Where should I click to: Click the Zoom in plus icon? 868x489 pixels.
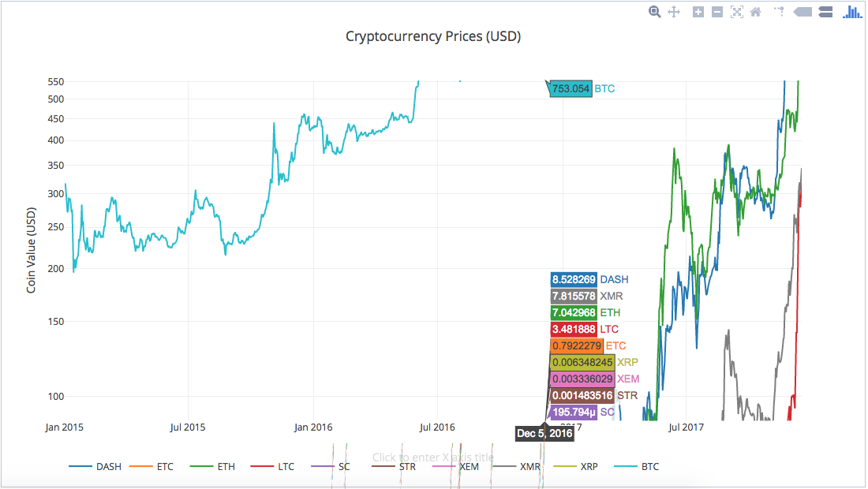click(698, 12)
